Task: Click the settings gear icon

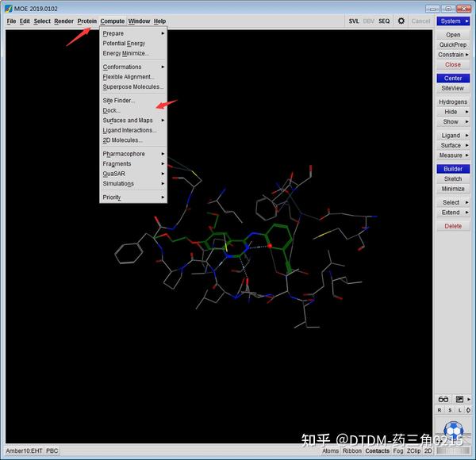Action: click(x=401, y=21)
